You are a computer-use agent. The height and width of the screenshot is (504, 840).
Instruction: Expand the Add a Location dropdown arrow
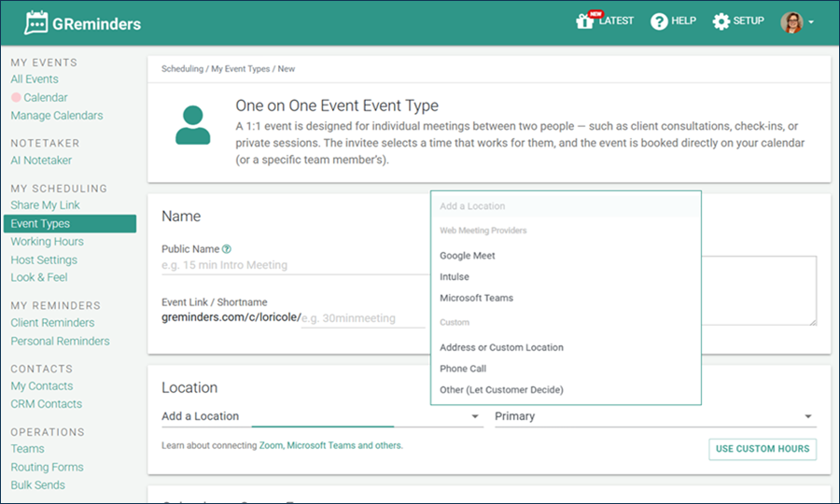coord(475,417)
